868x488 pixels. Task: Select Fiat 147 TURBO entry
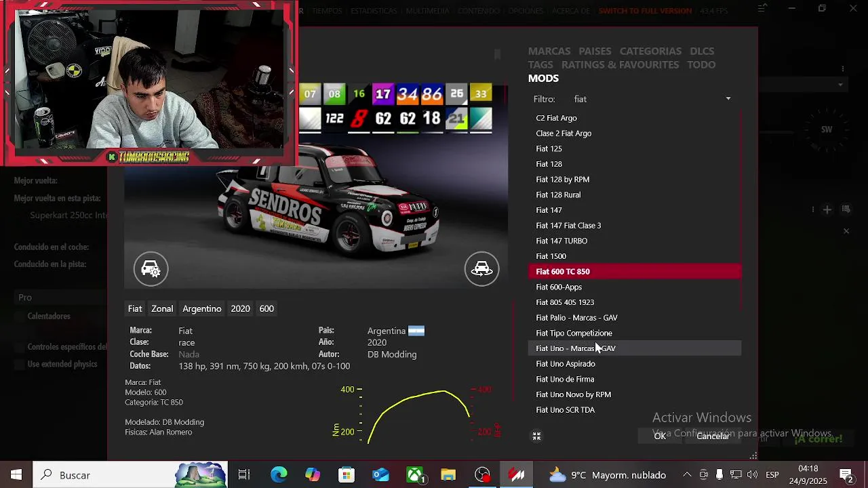point(635,241)
